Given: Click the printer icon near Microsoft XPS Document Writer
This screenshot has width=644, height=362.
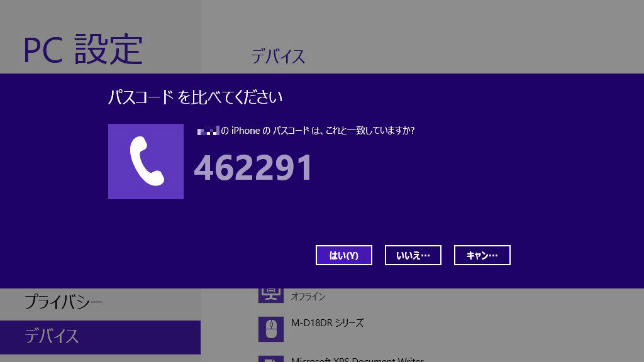Looking at the screenshot, I should click(x=270, y=358).
